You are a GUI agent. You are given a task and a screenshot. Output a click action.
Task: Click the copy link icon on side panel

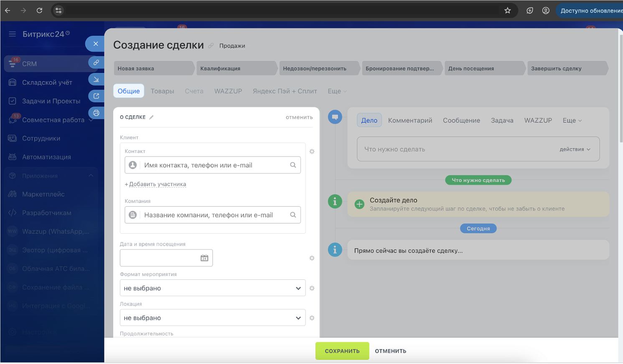96,63
